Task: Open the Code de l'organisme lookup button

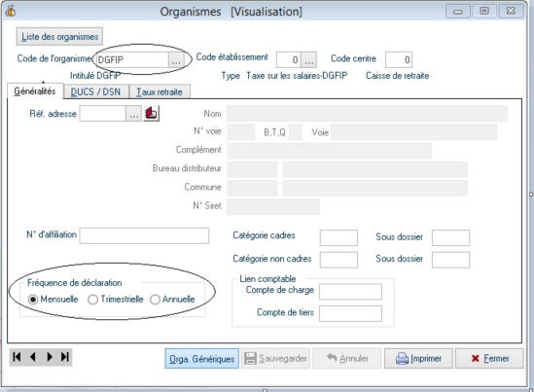Action: 176,60
